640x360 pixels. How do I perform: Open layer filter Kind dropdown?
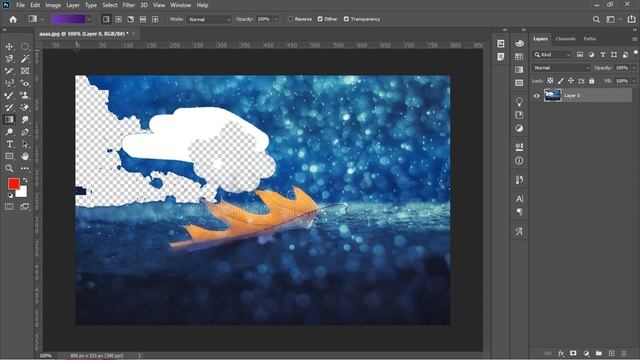(x=552, y=55)
